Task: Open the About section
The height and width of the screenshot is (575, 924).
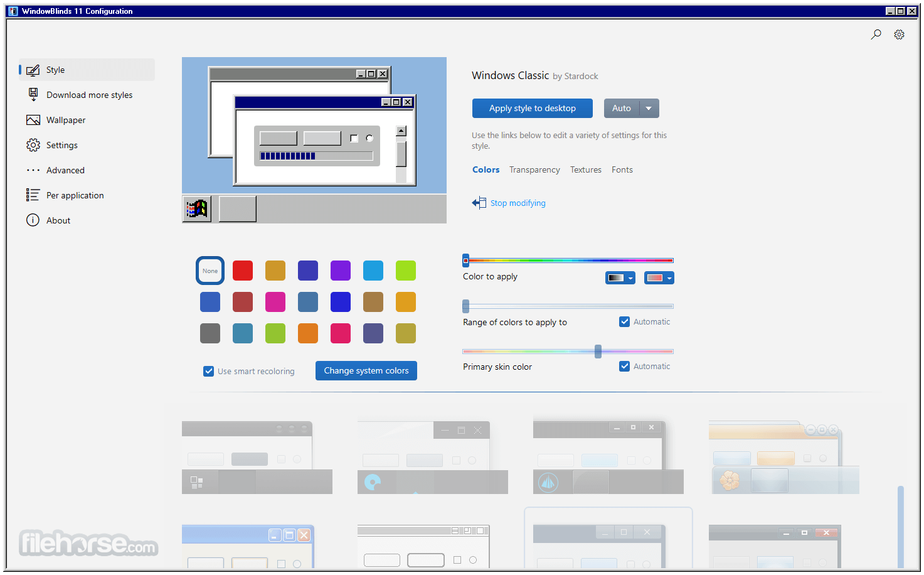Action: click(x=87, y=220)
